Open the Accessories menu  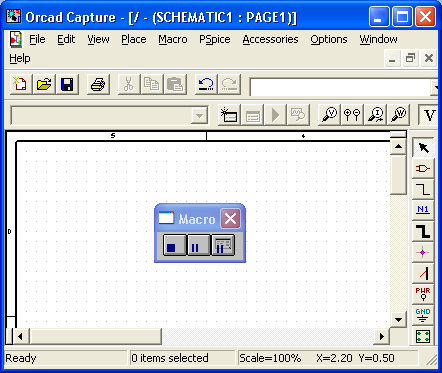coord(270,39)
